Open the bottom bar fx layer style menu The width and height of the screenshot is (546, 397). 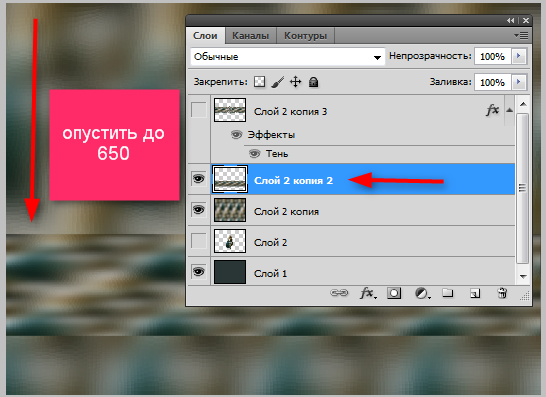[x=368, y=293]
